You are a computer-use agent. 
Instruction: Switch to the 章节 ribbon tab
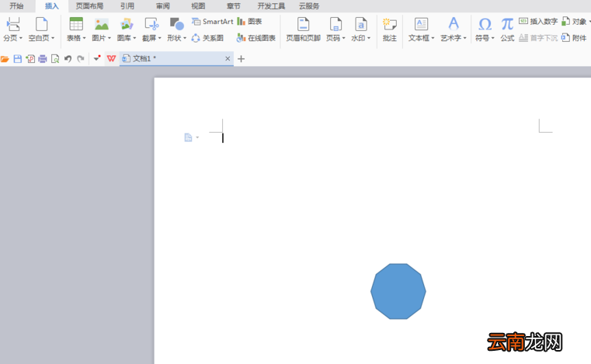coord(233,6)
